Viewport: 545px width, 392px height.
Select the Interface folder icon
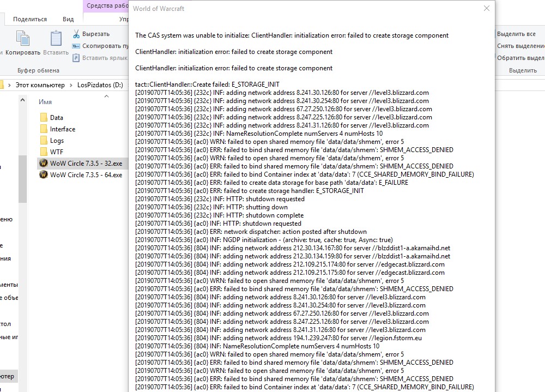pyautogui.click(x=44, y=129)
